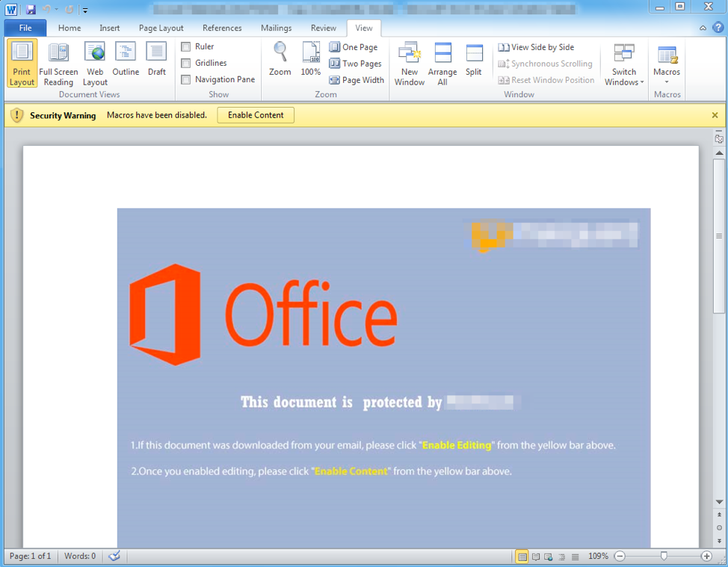Split the document window
The image size is (728, 567).
coord(474,59)
